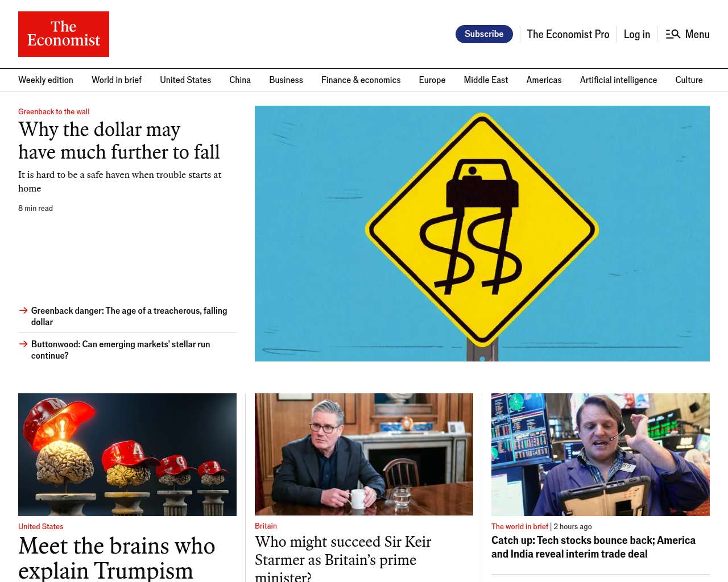Read 'Why the dollar may have much further to fall'

119,140
